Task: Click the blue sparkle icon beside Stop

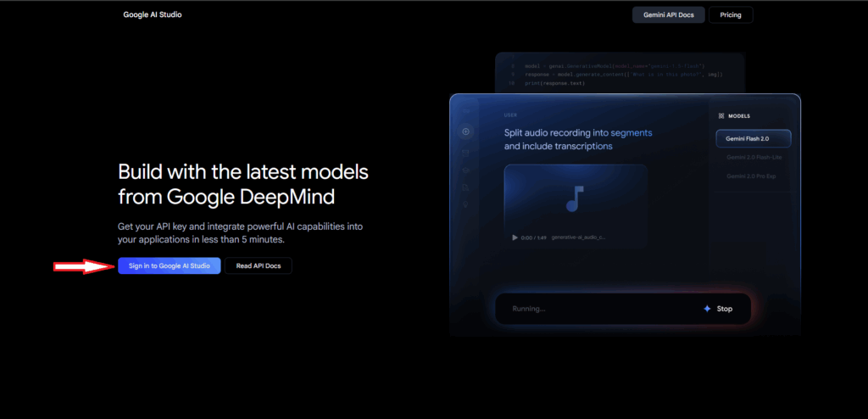Action: (x=707, y=309)
